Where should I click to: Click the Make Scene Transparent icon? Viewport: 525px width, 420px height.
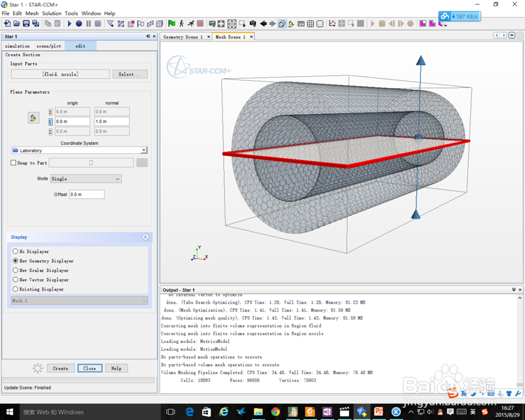coord(282,24)
